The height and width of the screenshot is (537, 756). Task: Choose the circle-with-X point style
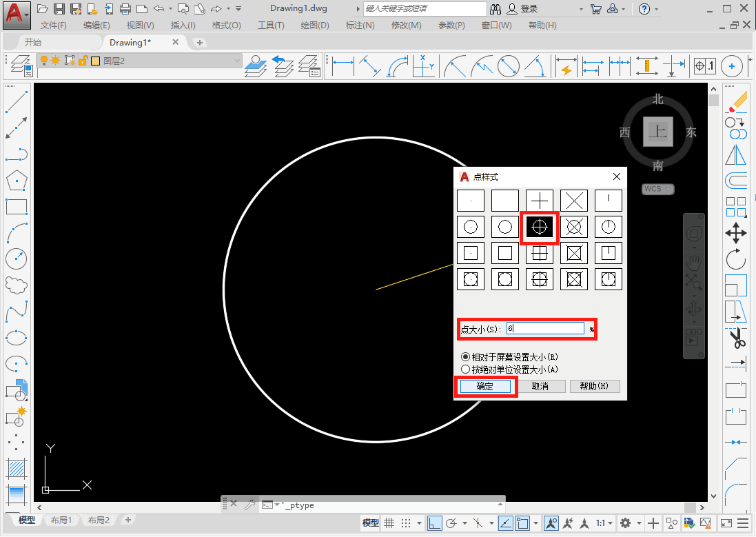[574, 227]
